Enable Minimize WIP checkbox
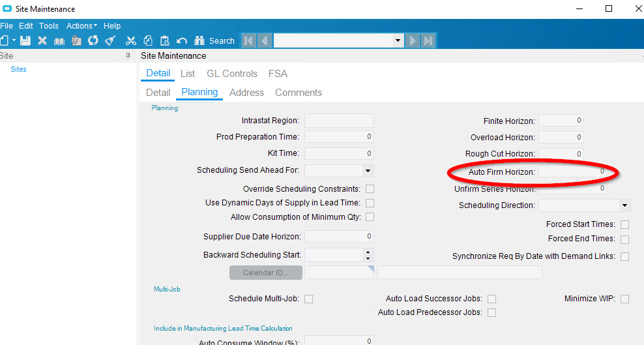This screenshot has height=345, width=644. tap(624, 299)
